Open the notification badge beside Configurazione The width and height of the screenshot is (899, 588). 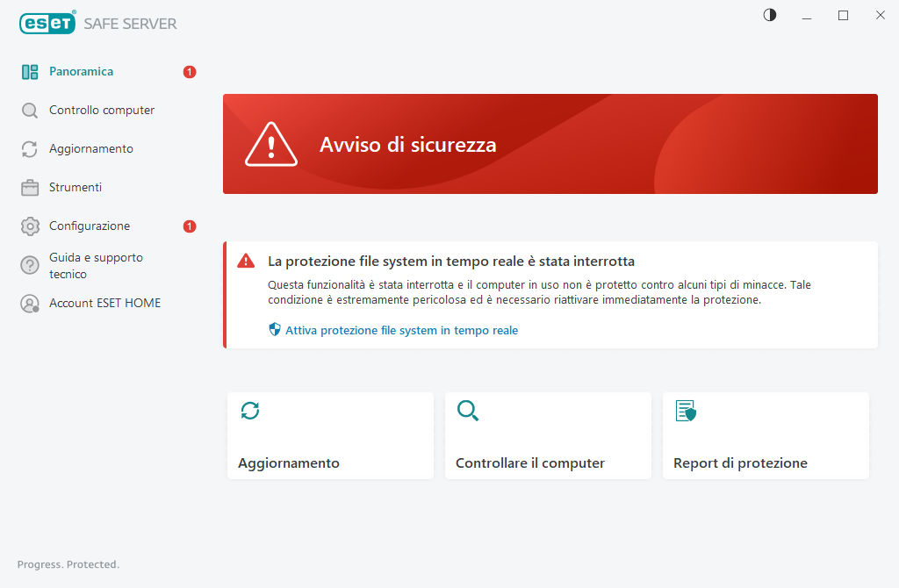(x=189, y=226)
